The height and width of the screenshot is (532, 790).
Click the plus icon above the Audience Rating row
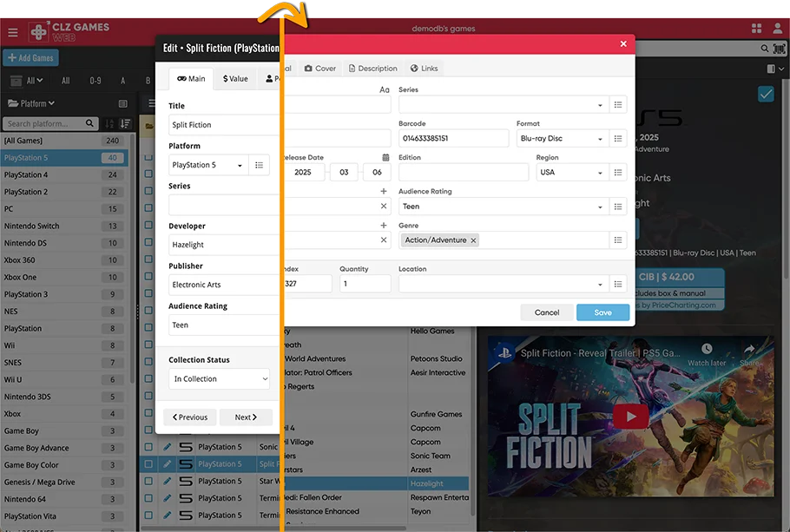pos(384,192)
